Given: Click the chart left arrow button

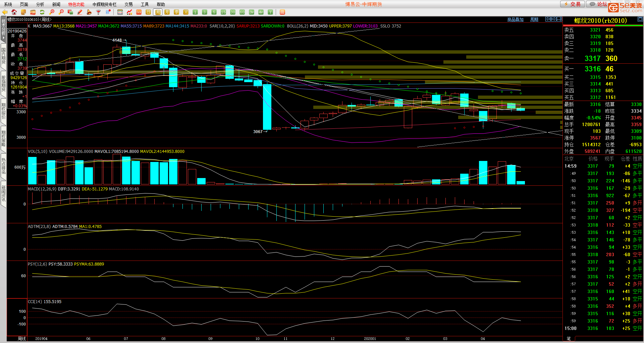Looking at the screenshot, I should pos(548,19).
